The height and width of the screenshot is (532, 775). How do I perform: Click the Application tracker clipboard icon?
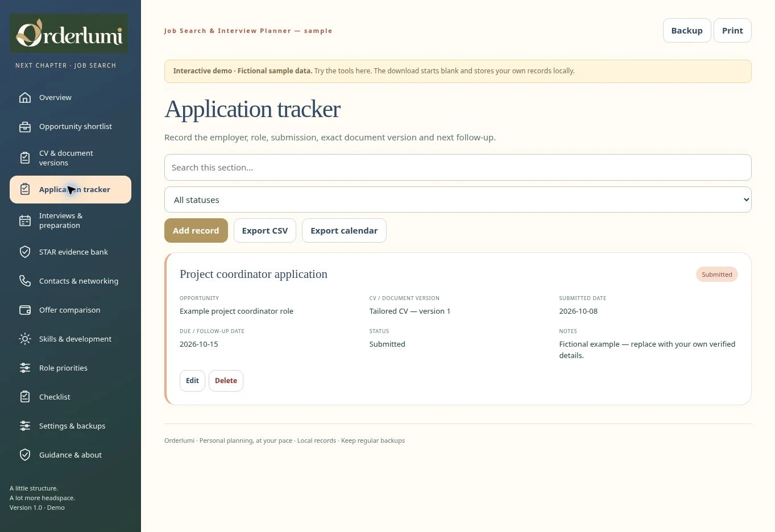click(25, 189)
